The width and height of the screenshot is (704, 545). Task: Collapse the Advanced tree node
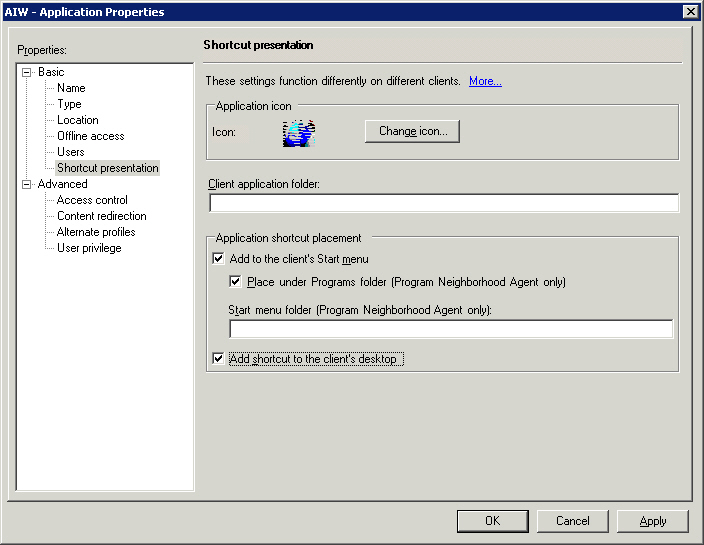click(27, 184)
